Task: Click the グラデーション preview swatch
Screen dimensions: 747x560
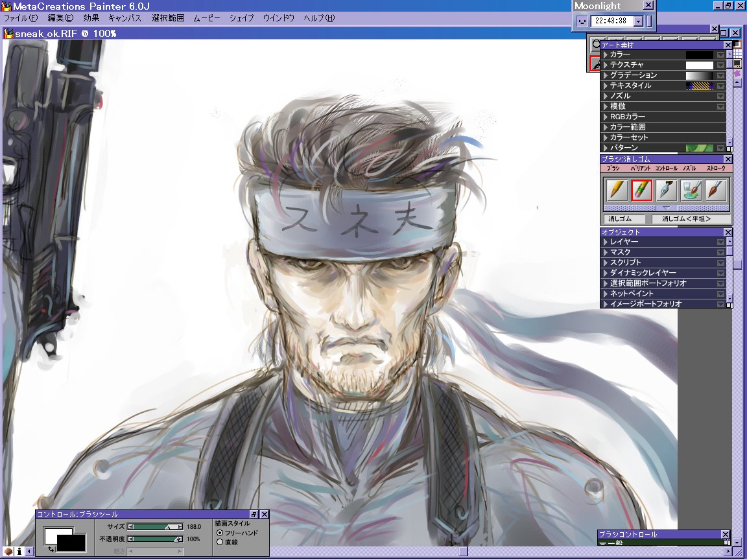Action: tap(700, 75)
